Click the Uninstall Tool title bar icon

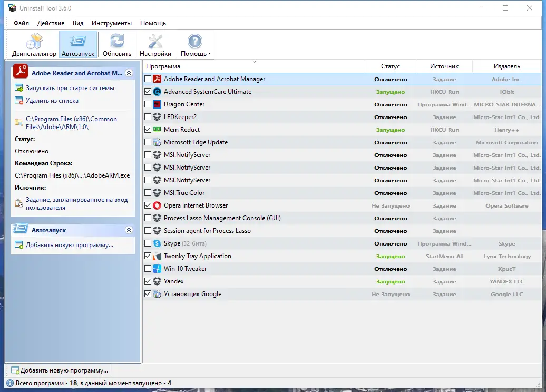pos(12,8)
